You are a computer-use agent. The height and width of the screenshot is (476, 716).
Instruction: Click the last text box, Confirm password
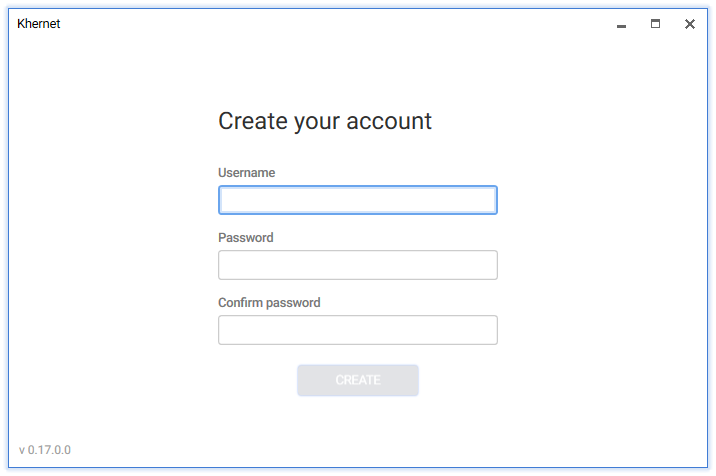pos(357,330)
